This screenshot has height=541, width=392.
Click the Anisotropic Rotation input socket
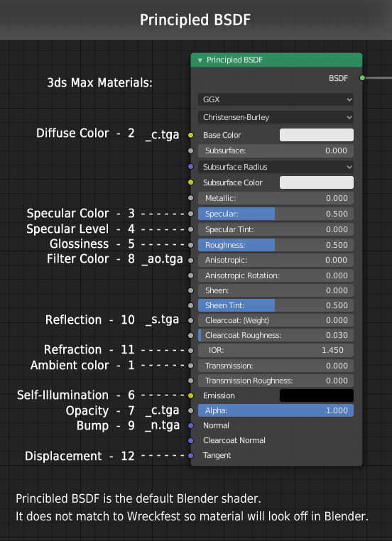(191, 275)
